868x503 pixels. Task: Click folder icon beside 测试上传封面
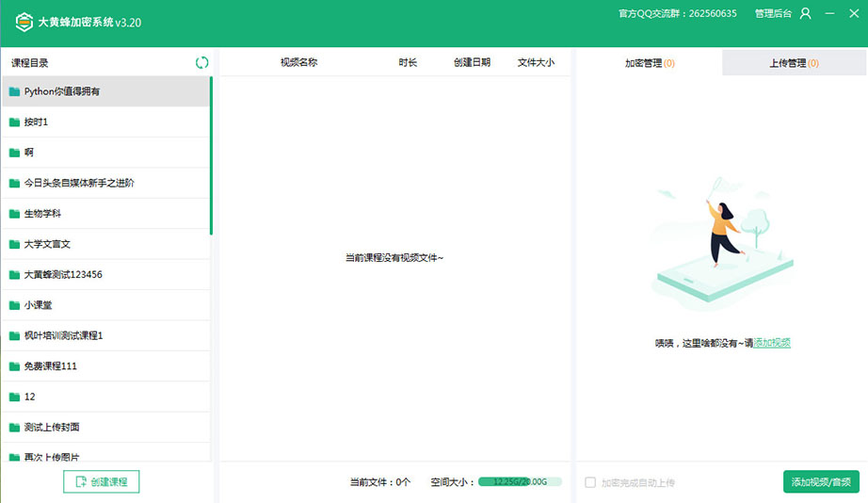click(x=14, y=428)
